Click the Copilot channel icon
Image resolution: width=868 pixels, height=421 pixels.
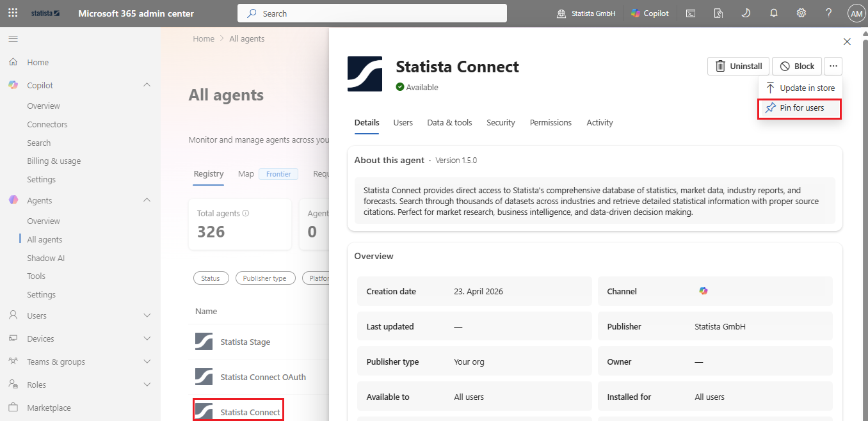tap(703, 291)
